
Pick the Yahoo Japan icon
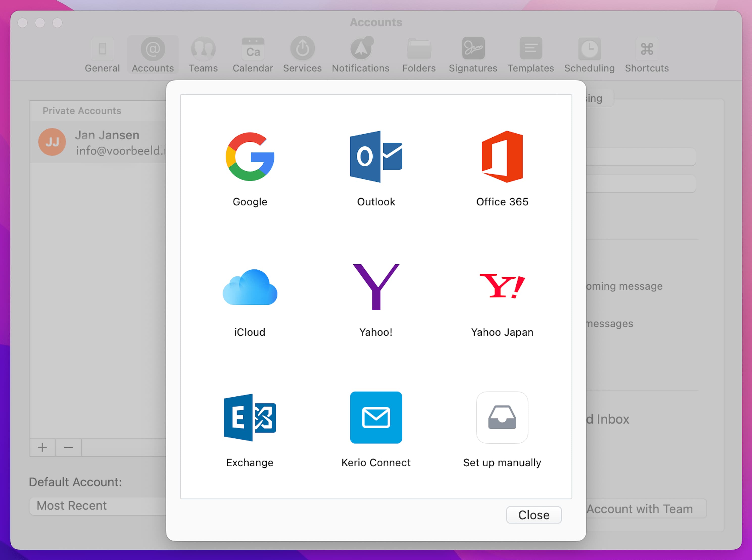(502, 286)
